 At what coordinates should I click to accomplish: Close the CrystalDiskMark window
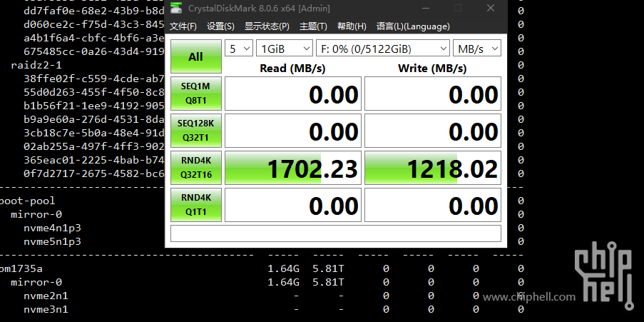coord(491,9)
